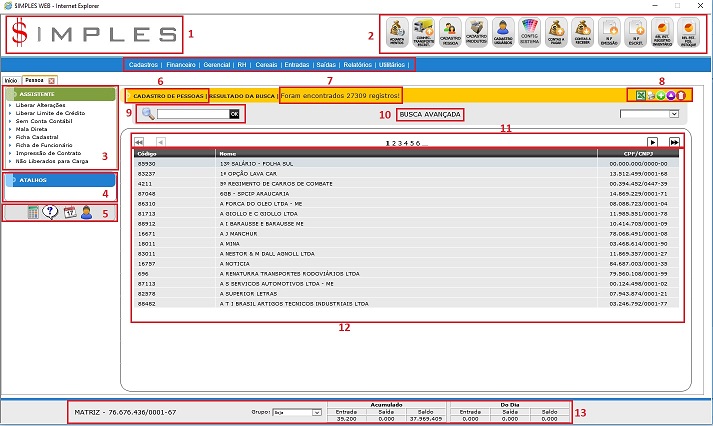Click the help question mark icon
Image resolution: width=713 pixels, height=426 pixels.
tap(51, 211)
